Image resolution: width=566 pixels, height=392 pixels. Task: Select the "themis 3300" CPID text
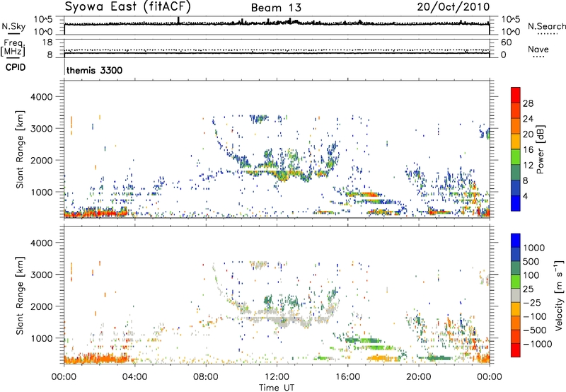pyautogui.click(x=95, y=70)
